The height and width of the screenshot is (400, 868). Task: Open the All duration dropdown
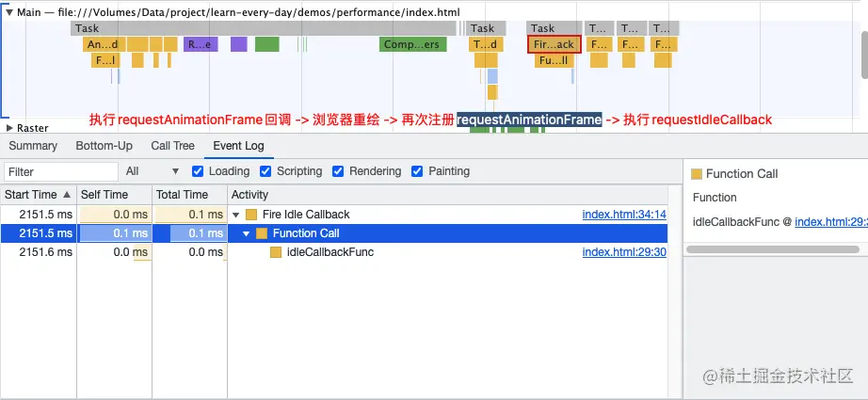coord(153,171)
